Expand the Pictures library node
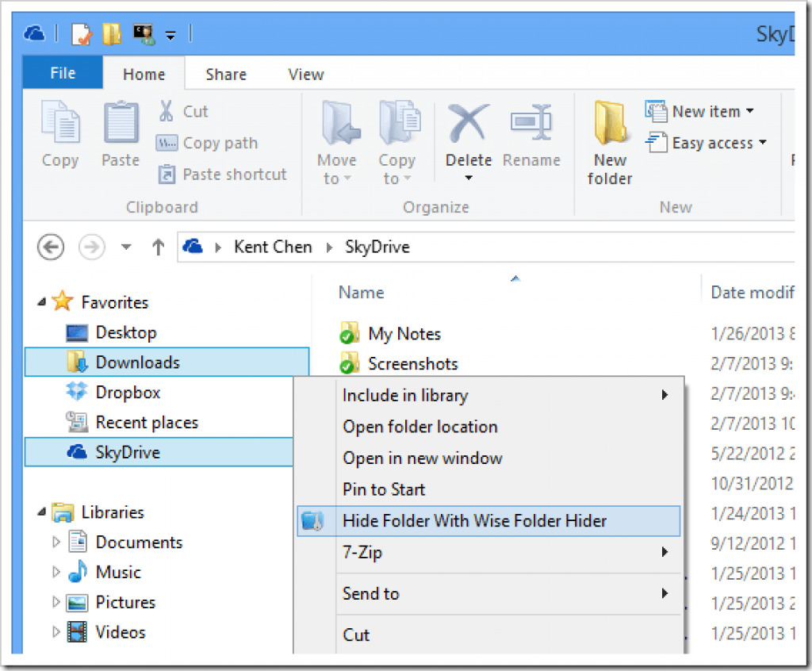The image size is (812, 671). tap(56, 602)
